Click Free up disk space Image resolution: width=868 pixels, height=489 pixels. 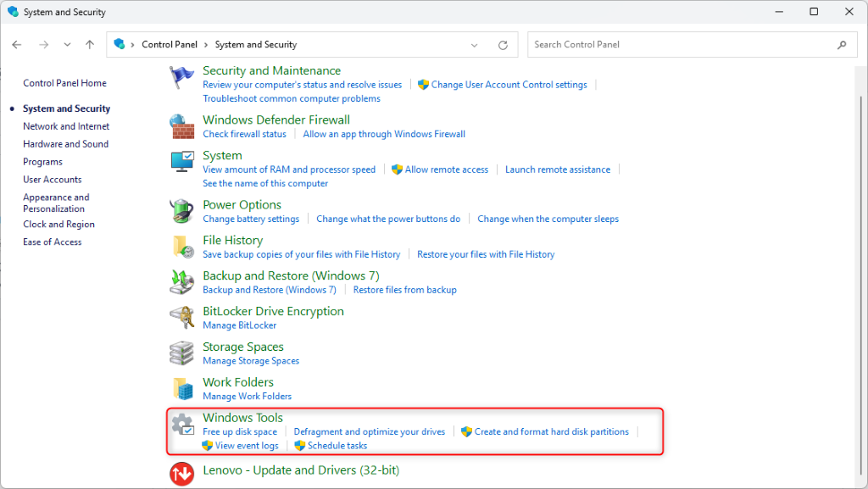pyautogui.click(x=240, y=431)
